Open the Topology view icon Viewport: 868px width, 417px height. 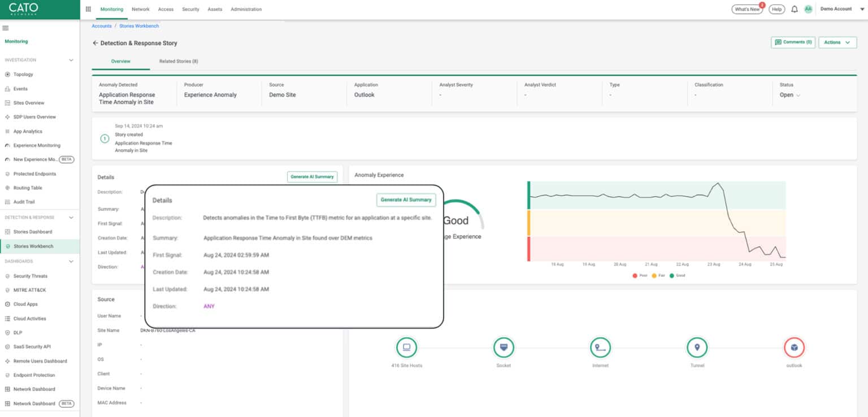click(x=7, y=74)
